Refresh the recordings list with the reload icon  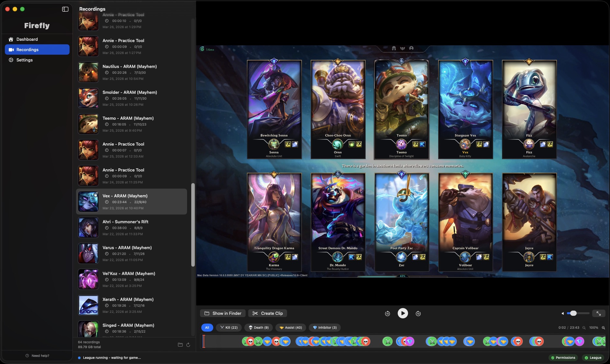pos(188,345)
